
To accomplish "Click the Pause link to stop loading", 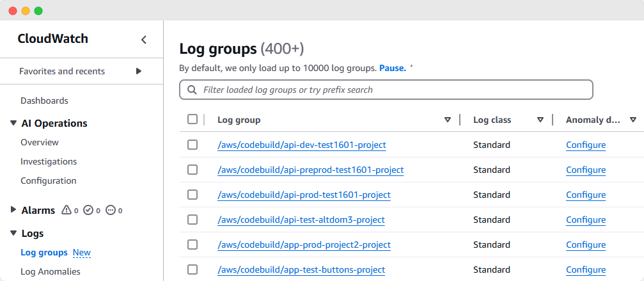I will (x=393, y=68).
